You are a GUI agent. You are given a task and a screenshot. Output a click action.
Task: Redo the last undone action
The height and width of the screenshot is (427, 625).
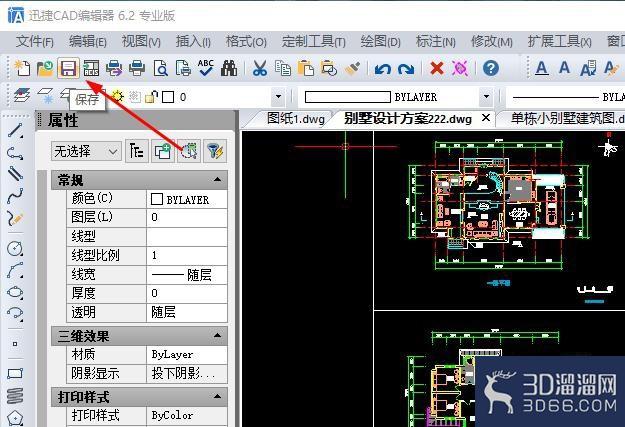406,69
